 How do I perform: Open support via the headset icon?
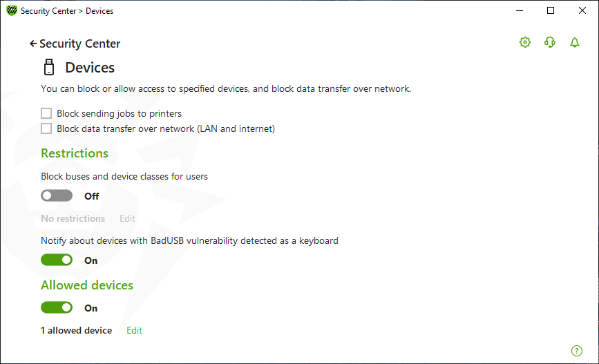click(550, 42)
